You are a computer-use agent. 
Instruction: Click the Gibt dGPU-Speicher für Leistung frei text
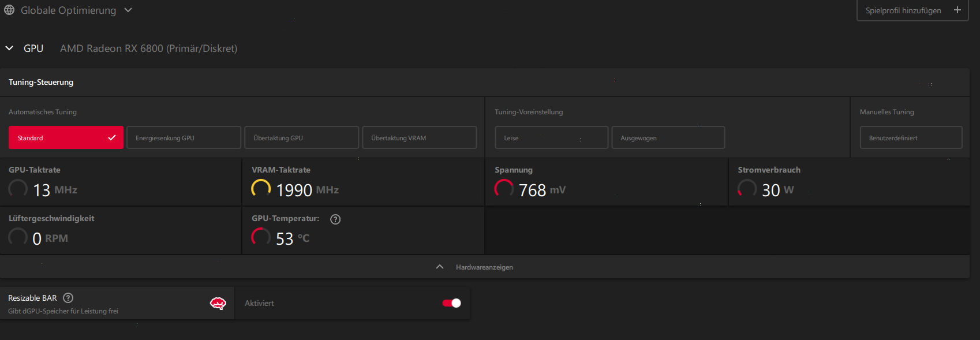pos(63,311)
